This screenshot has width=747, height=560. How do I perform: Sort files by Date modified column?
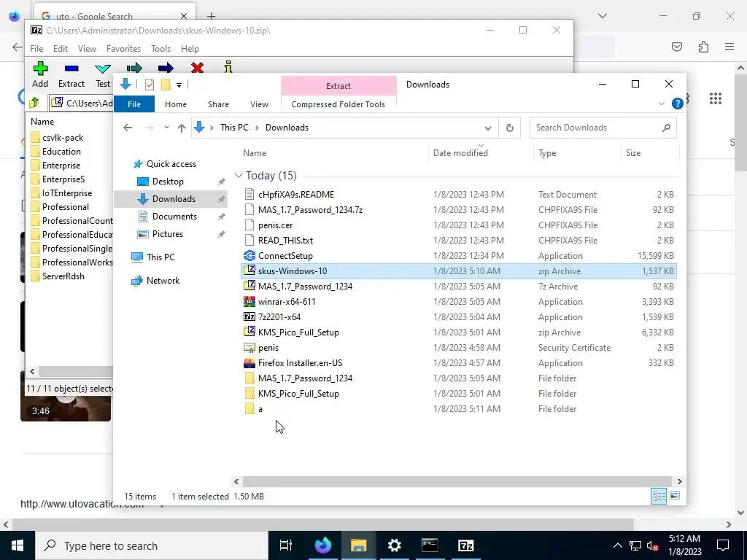(460, 153)
